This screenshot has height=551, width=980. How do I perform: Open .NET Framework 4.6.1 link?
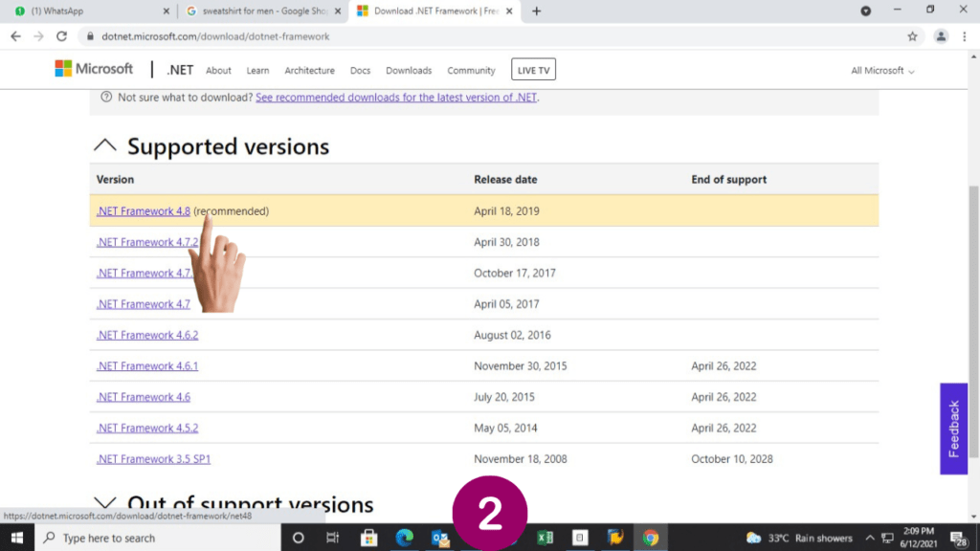146,366
